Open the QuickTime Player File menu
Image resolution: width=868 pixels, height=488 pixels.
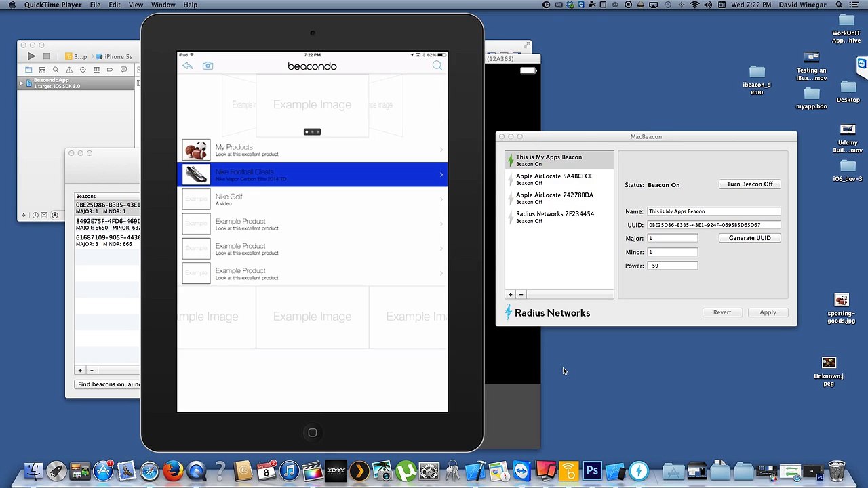click(x=96, y=5)
